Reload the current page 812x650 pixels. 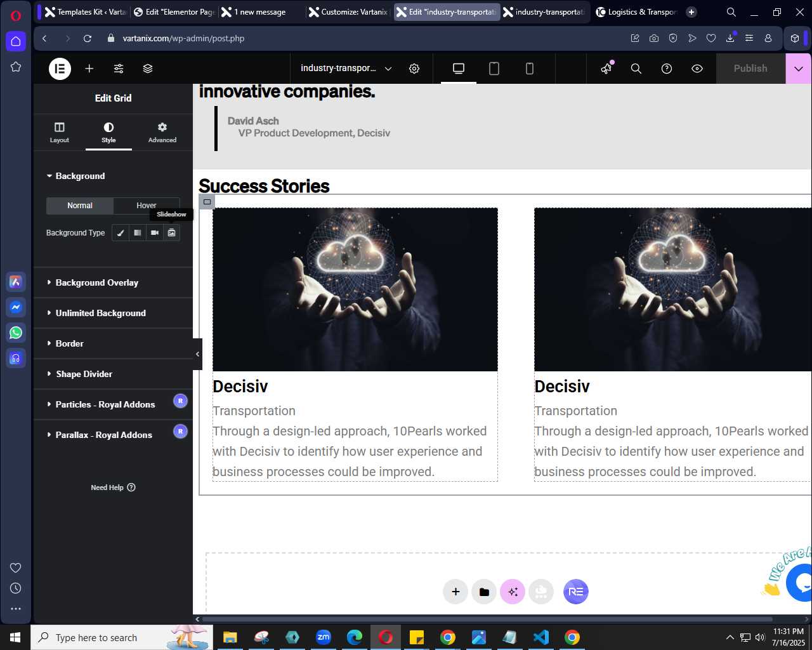[x=88, y=38]
